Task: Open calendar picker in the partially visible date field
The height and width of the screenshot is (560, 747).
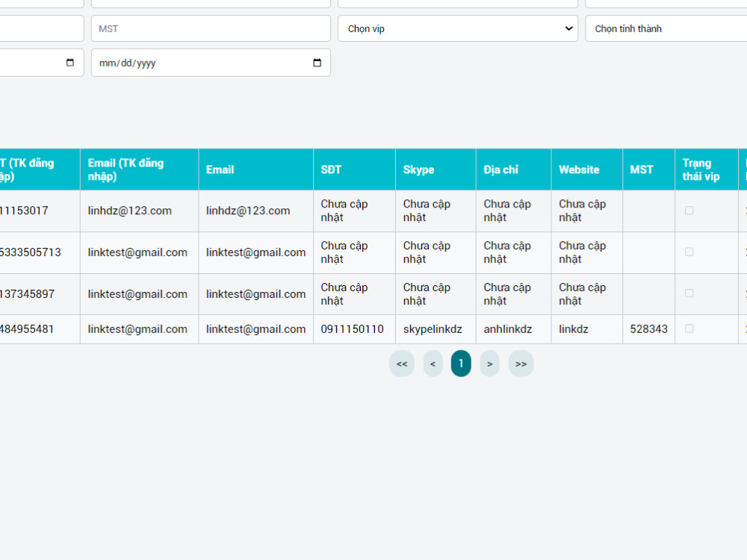Action: pyautogui.click(x=70, y=63)
